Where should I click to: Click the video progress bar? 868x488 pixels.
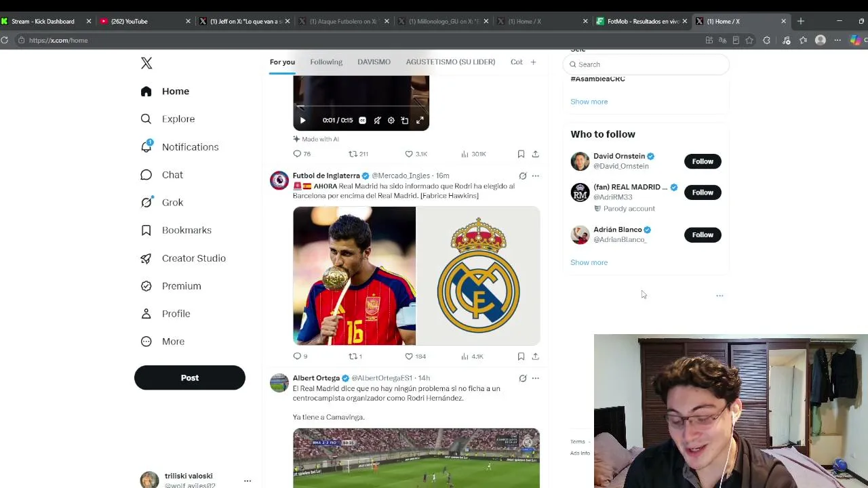[x=361, y=107]
